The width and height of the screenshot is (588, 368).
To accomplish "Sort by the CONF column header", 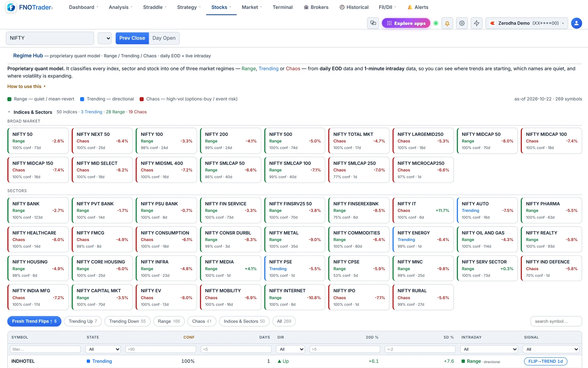I will coord(189,337).
